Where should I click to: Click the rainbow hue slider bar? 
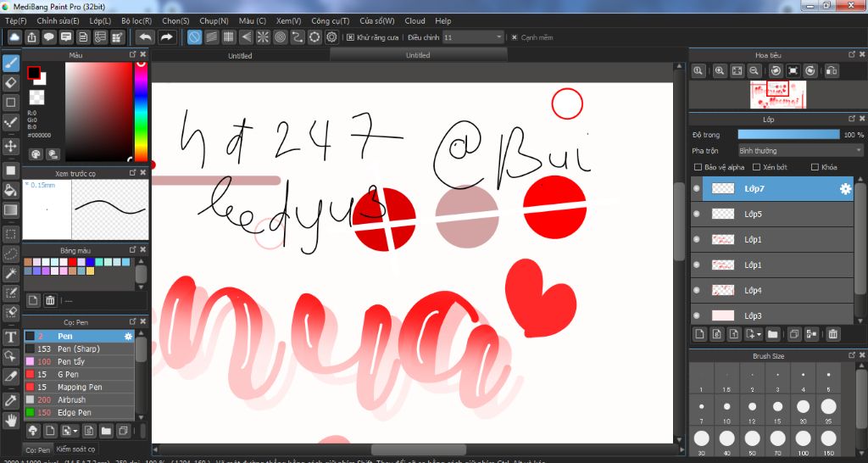[x=142, y=111]
